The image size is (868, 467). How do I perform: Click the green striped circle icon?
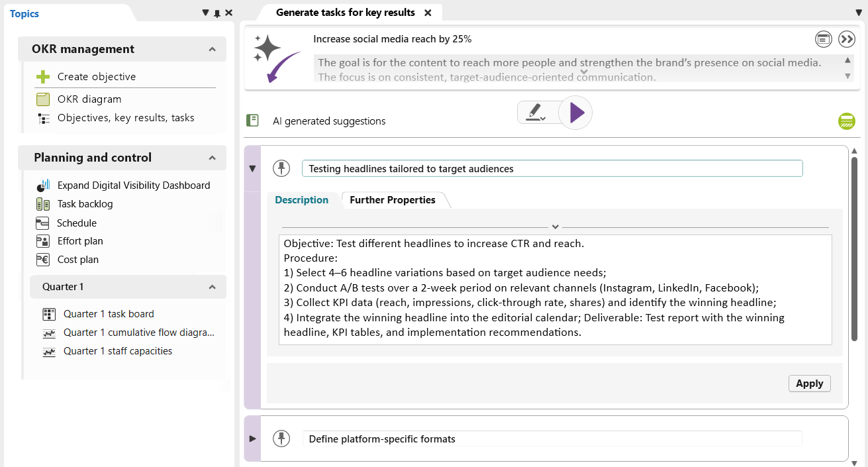[846, 121]
